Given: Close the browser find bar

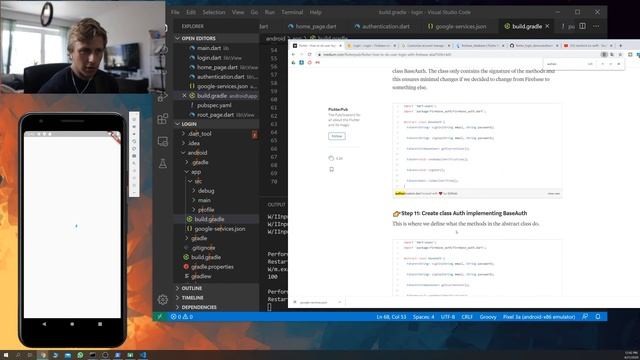Looking at the screenshot, I should (x=618, y=64).
